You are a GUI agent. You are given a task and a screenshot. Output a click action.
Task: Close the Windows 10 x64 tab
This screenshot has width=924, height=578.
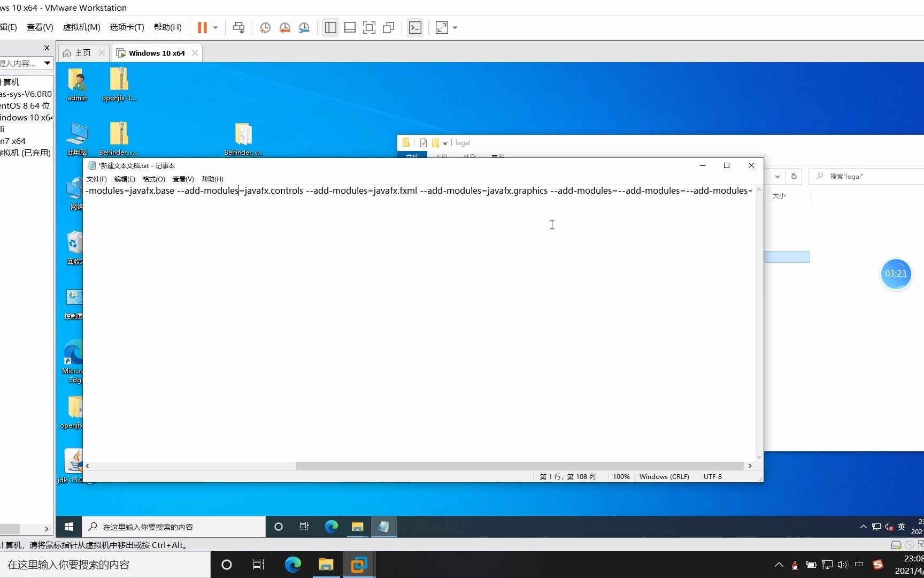click(x=195, y=52)
